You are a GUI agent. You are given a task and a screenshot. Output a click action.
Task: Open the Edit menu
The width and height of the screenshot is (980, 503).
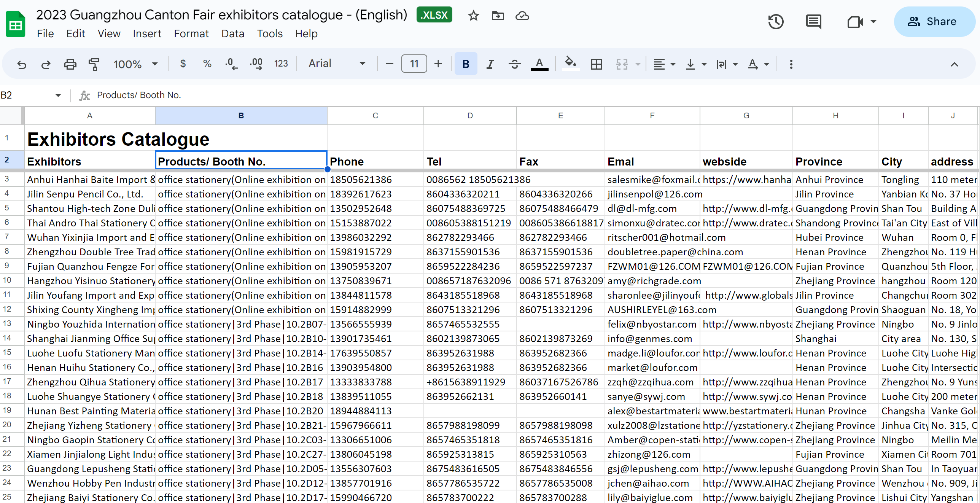[75, 33]
